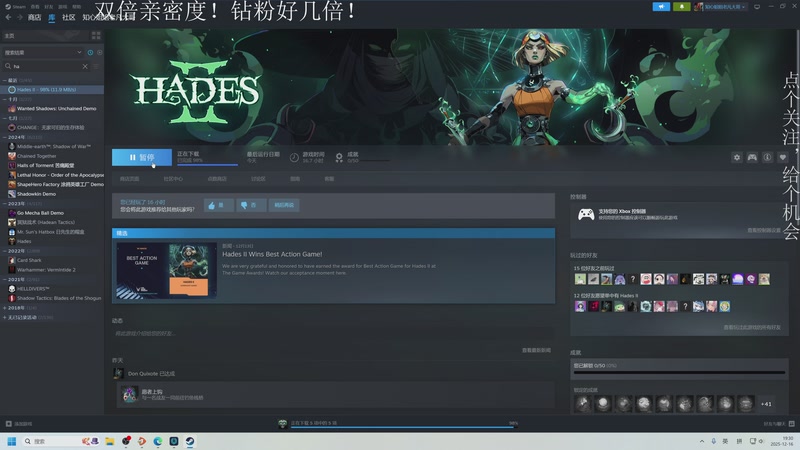
Task: Click 查看最新新闻 view latest news link
Action: 536,351
